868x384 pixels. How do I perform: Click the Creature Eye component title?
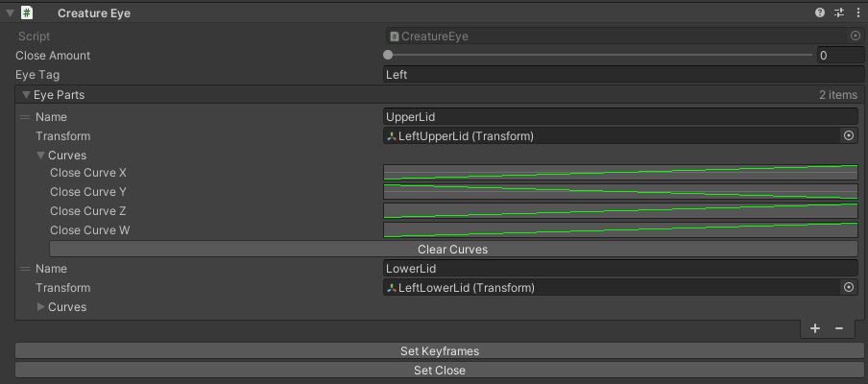(94, 12)
